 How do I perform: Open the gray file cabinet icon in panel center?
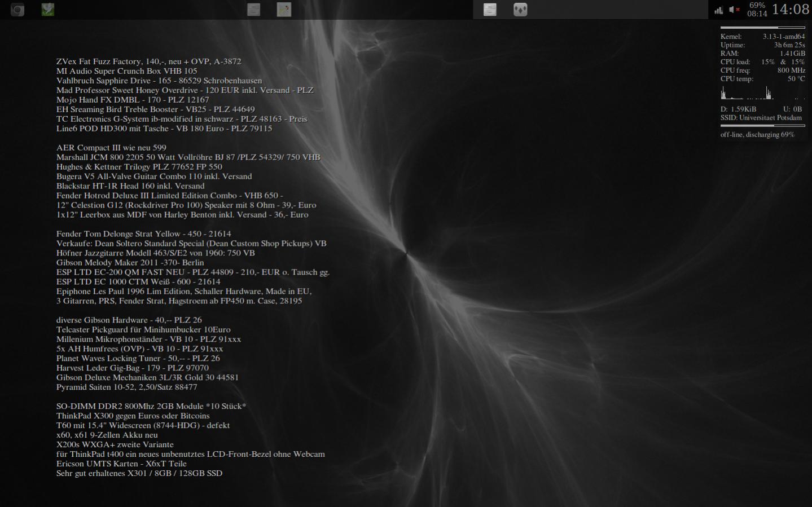(x=254, y=10)
